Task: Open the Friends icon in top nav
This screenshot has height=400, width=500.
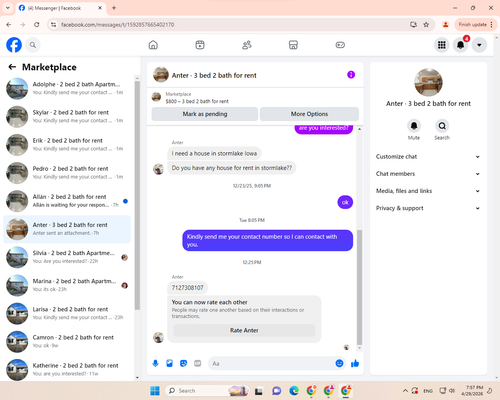Action: (247, 45)
